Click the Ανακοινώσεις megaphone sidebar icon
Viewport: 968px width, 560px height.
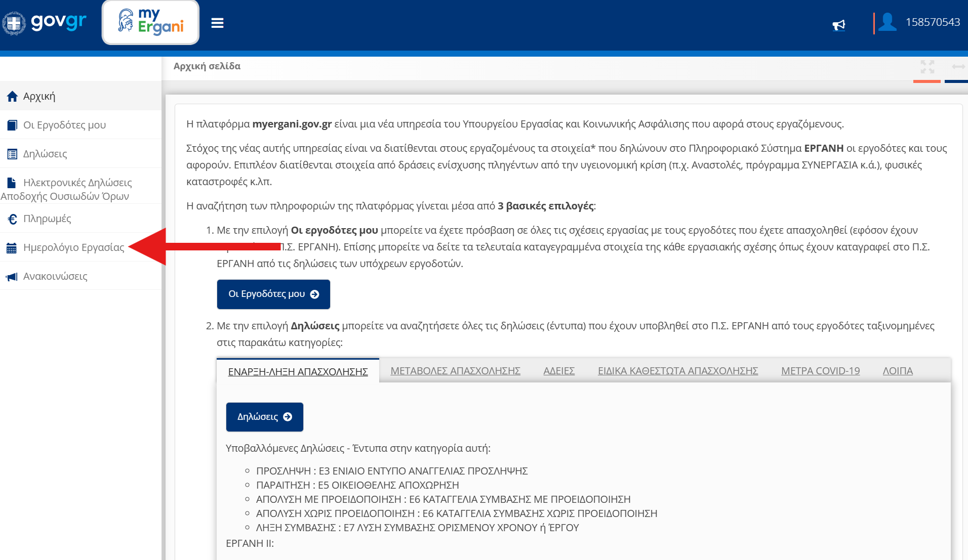(12, 277)
